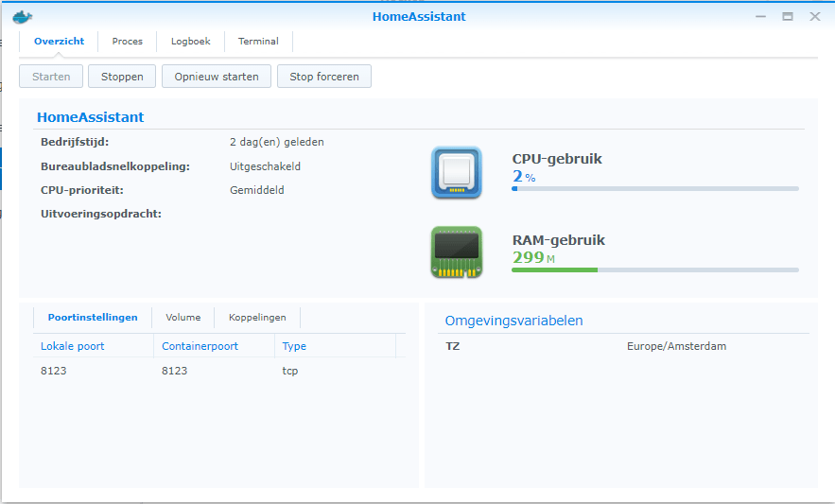
Task: Click the Starten button
Action: tap(51, 77)
